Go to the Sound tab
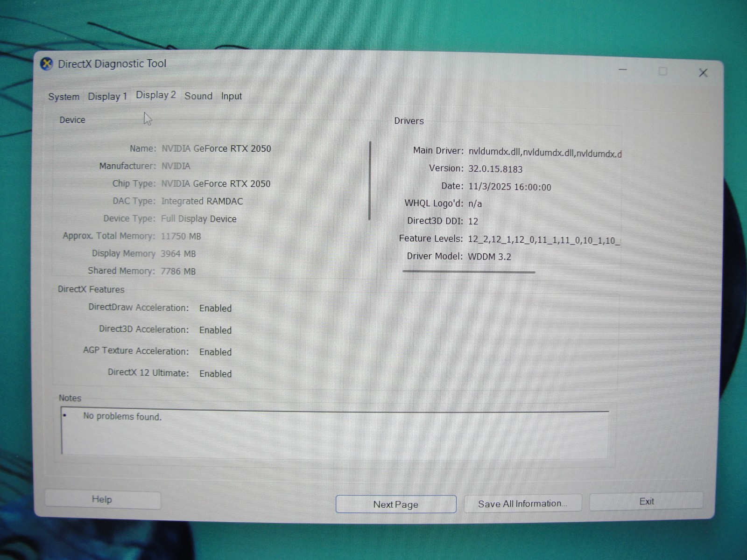 198,96
